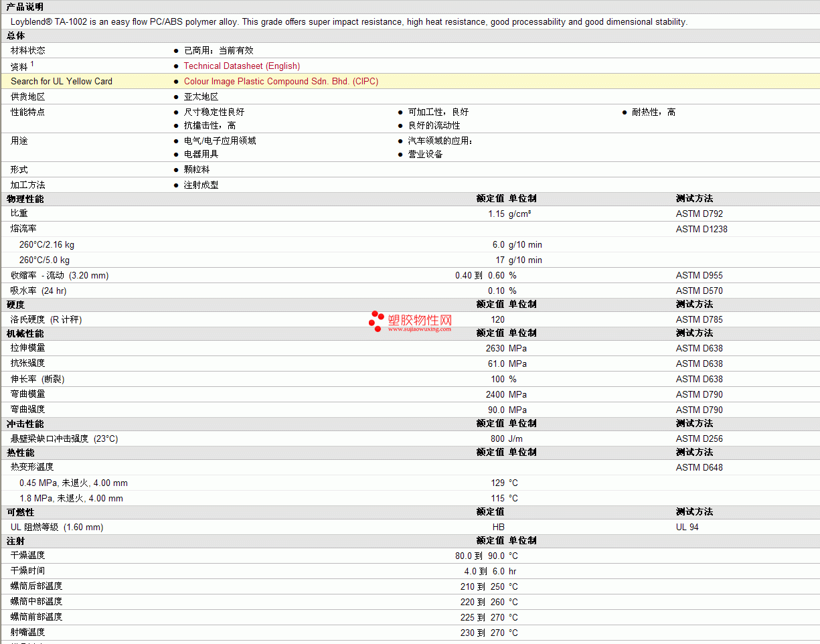This screenshot has height=644, width=820.
Task: Select the 注射成型 value
Action: 201,185
